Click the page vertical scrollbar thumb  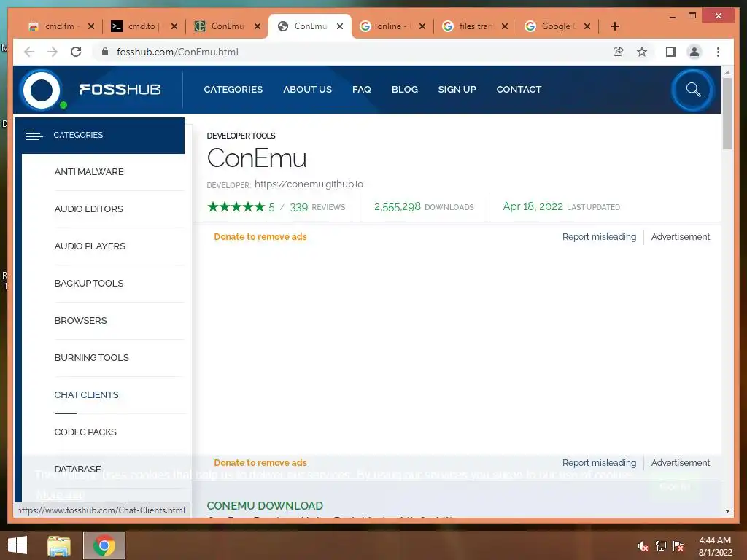727,113
